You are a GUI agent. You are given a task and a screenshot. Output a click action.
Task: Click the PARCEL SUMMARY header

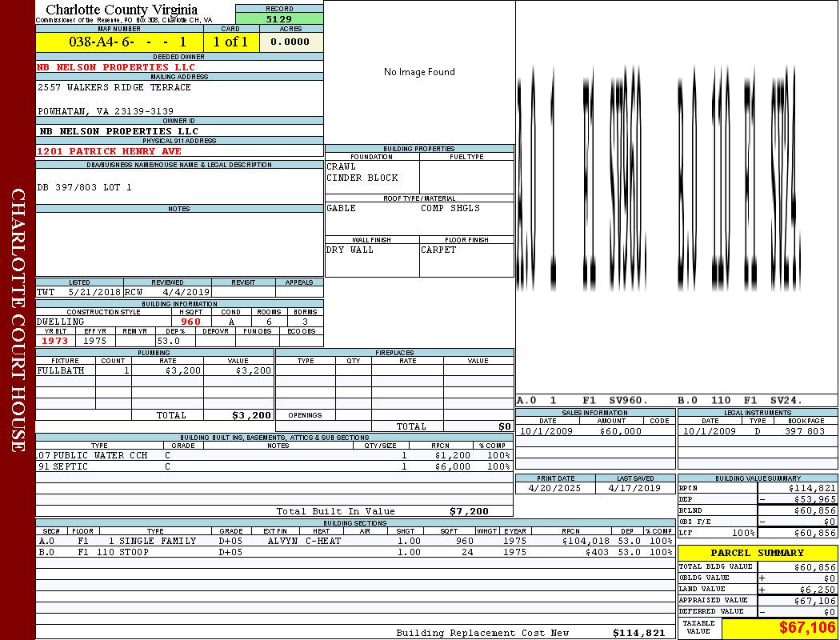pyautogui.click(x=758, y=554)
